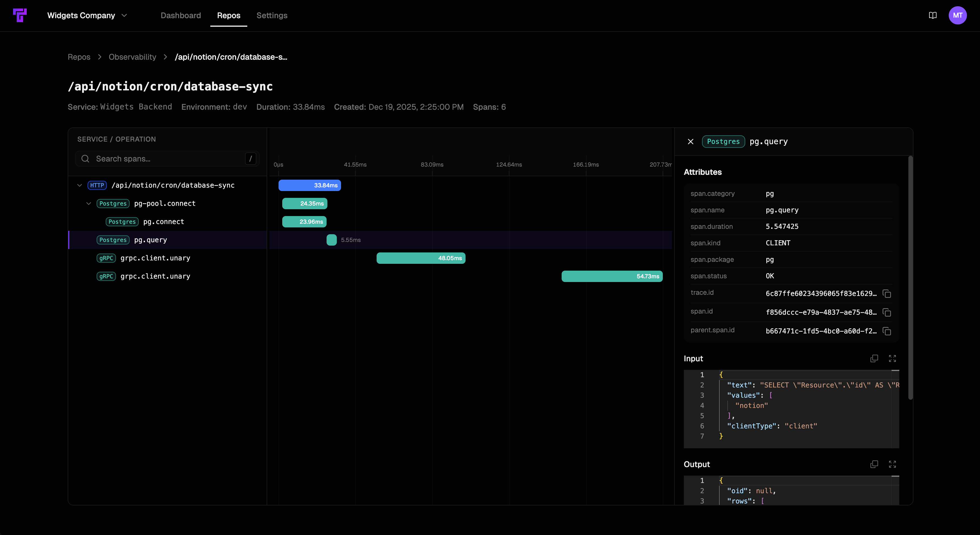Image resolution: width=980 pixels, height=535 pixels.
Task: Copy the span.id value
Action: (x=887, y=312)
